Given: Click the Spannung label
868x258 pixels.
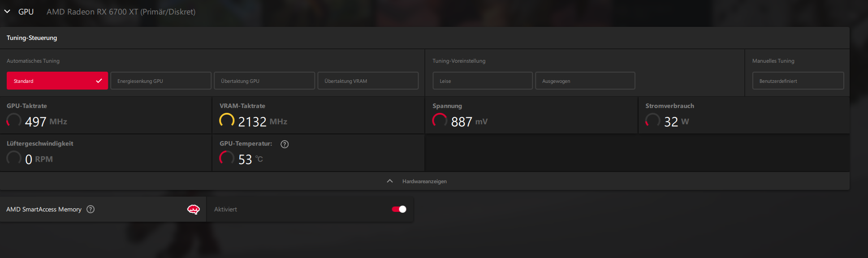Looking at the screenshot, I should [x=447, y=106].
